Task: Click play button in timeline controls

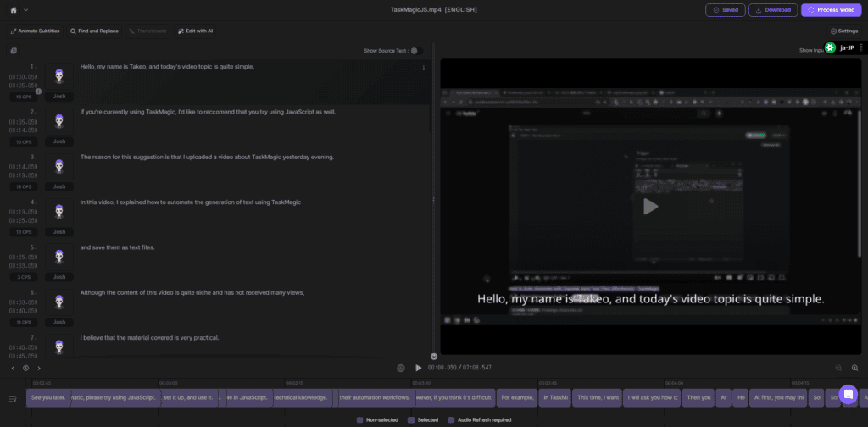Action: (419, 368)
